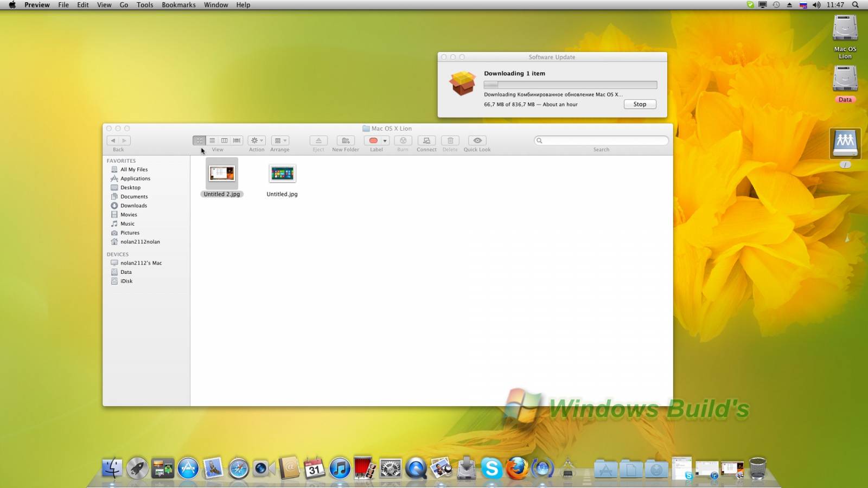Select the Untitled 2.jpg thumbnail
Screen dimensions: 868x488
222,174
